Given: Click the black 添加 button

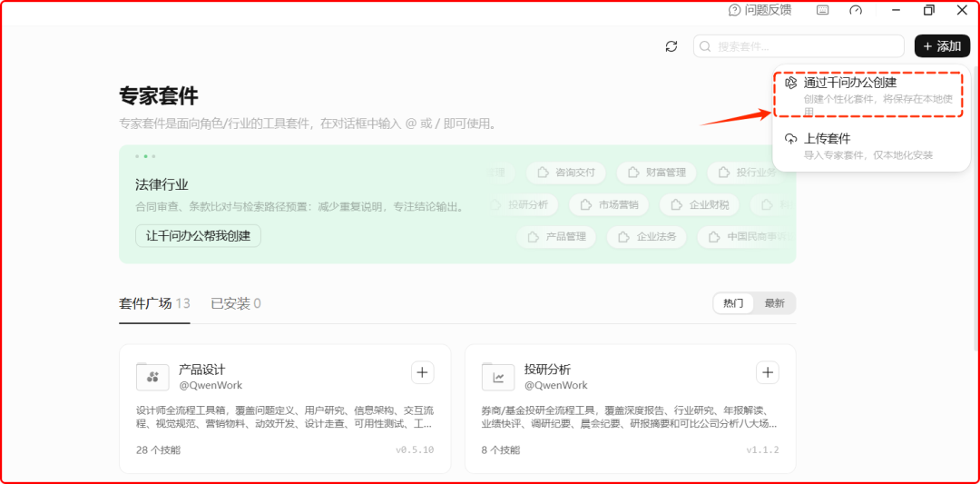Looking at the screenshot, I should coord(942,46).
